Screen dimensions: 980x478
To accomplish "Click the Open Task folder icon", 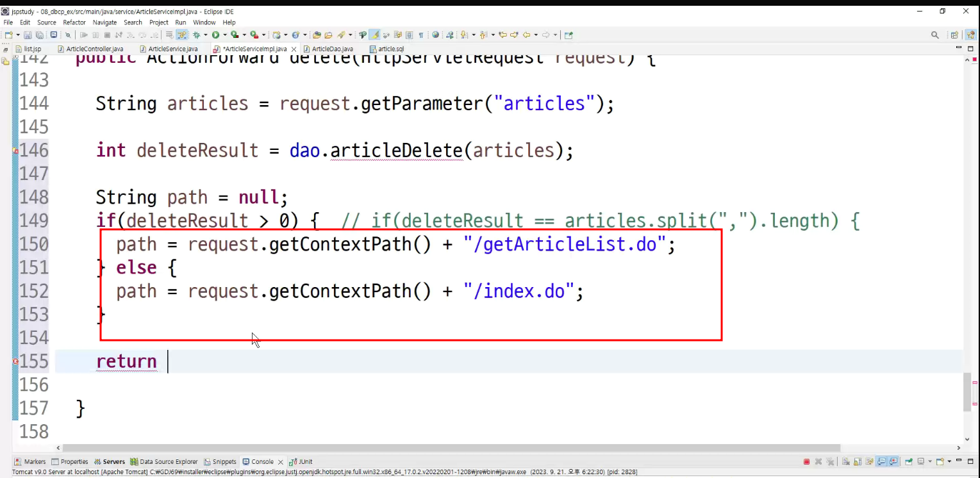I will point(328,35).
